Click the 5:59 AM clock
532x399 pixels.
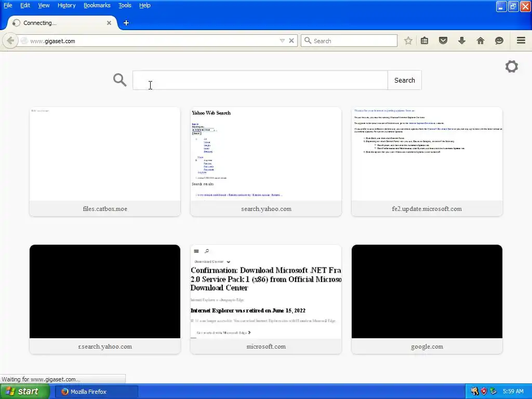pyautogui.click(x=513, y=392)
